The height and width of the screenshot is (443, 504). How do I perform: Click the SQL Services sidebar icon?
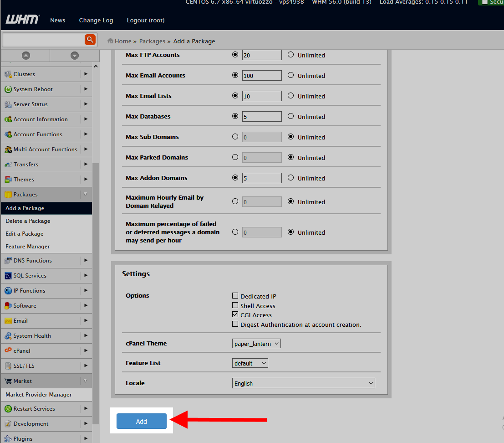point(8,276)
